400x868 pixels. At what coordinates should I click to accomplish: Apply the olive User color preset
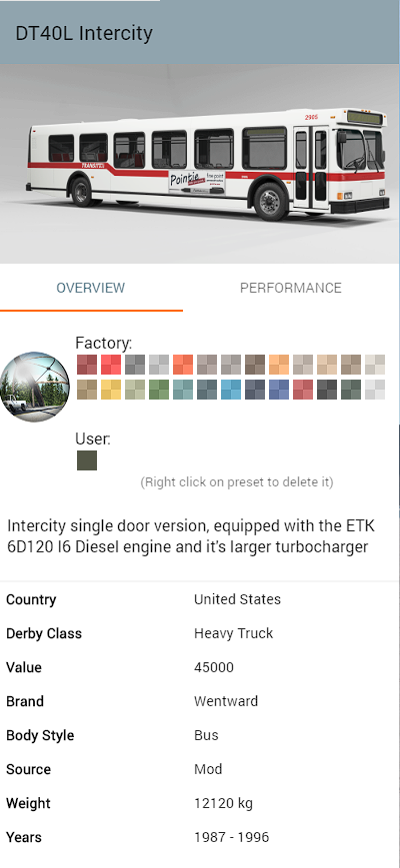[x=87, y=460]
